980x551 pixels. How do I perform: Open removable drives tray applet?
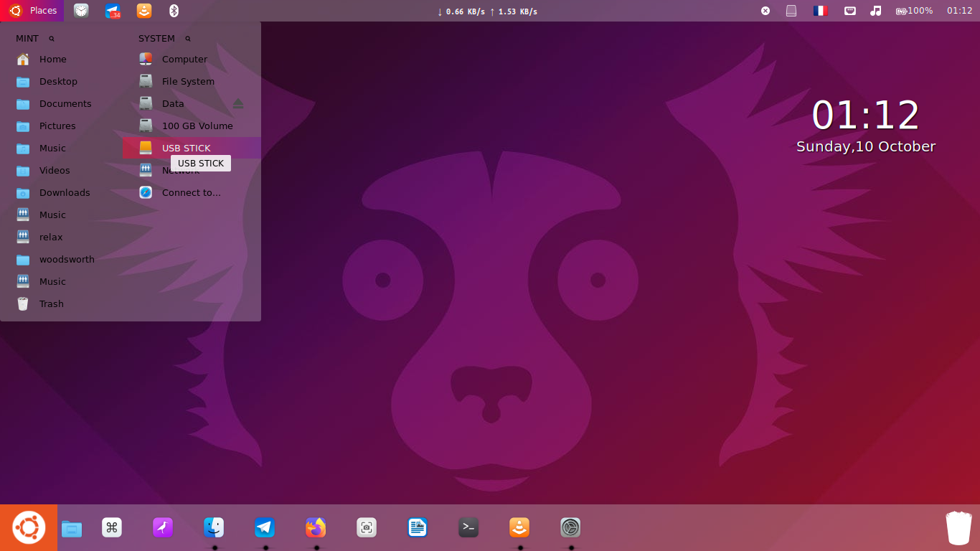[791, 11]
